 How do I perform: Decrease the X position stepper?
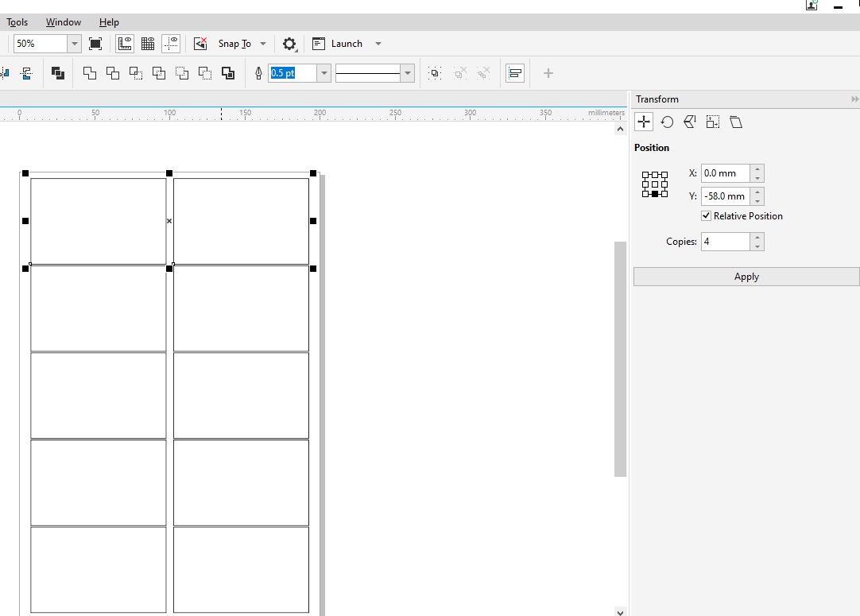[x=757, y=178]
